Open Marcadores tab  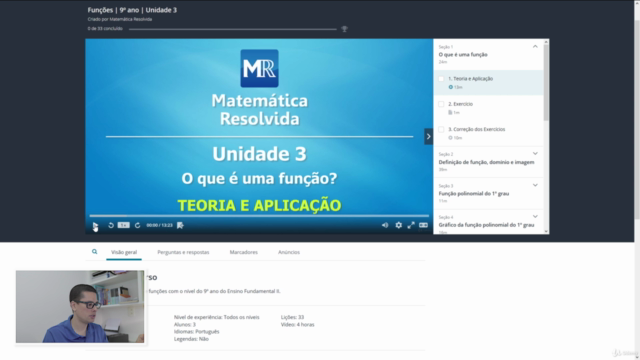244,252
